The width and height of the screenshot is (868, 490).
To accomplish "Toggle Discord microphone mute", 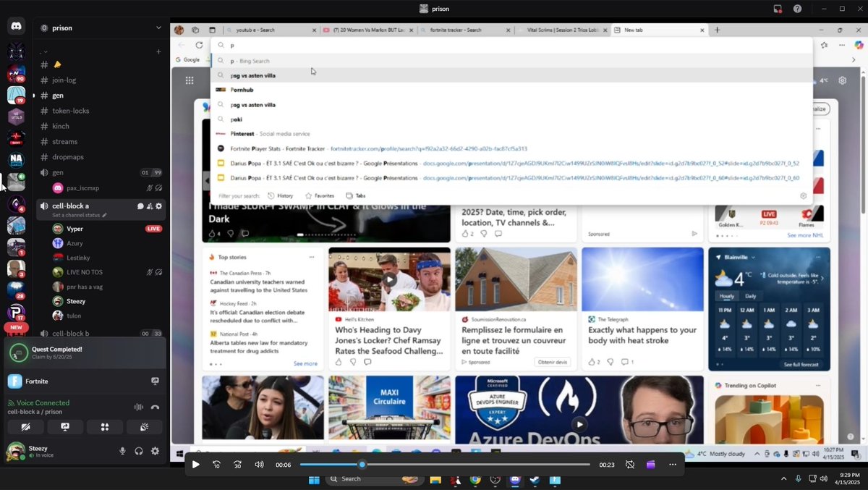I will point(122,451).
